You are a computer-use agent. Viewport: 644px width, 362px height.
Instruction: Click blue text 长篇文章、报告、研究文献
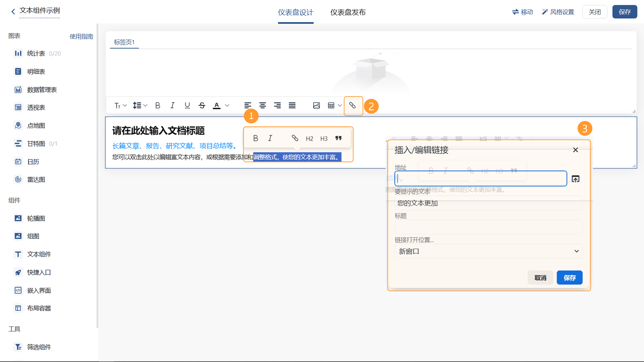153,146
